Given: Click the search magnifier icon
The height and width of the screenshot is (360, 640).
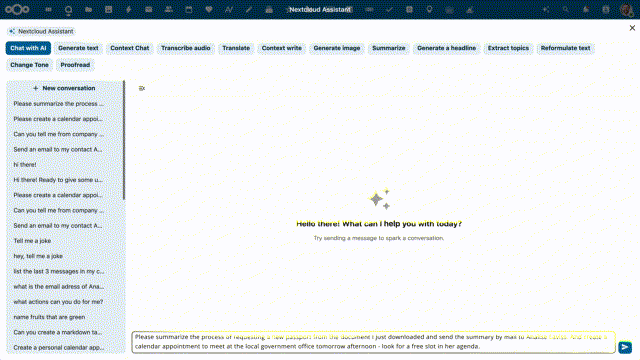Looking at the screenshot, I should coord(566,9).
